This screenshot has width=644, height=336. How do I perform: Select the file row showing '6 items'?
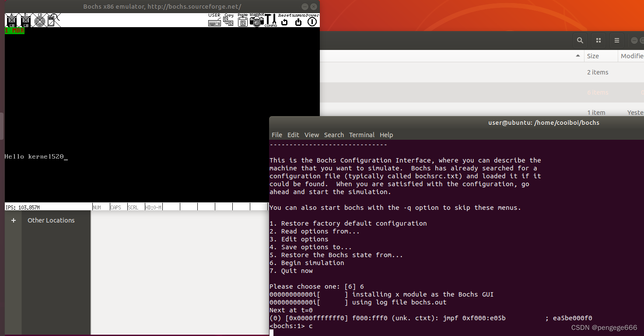coord(482,92)
